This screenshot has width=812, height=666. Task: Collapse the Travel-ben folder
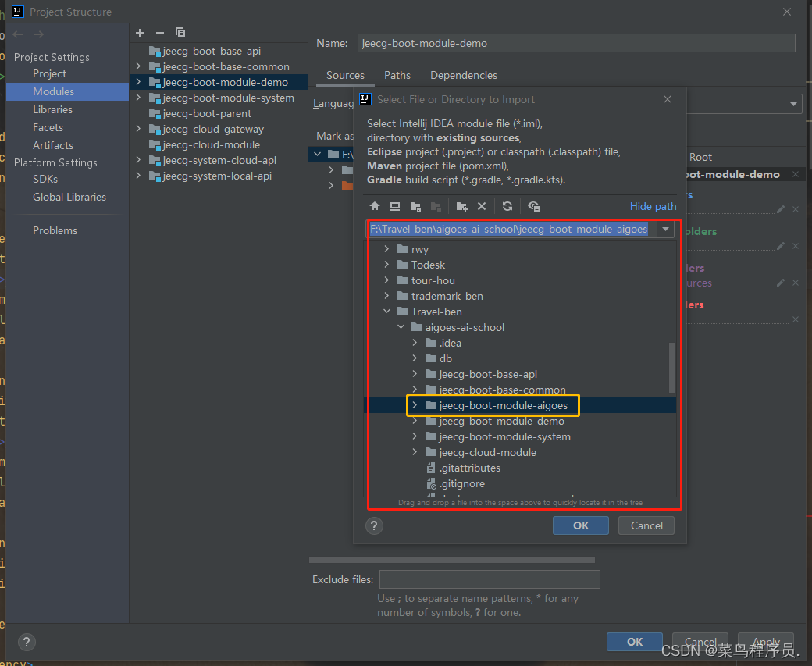pyautogui.click(x=386, y=312)
